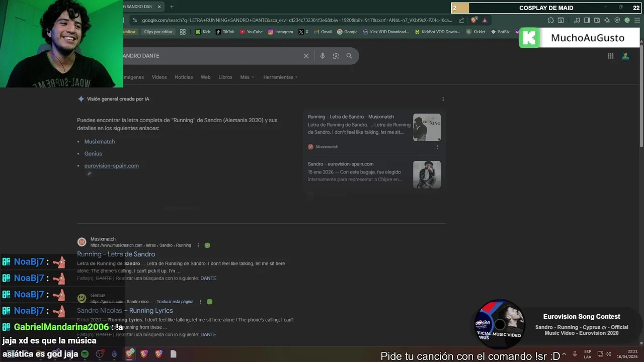
Task: Open the X bookmark
Action: pos(303,32)
